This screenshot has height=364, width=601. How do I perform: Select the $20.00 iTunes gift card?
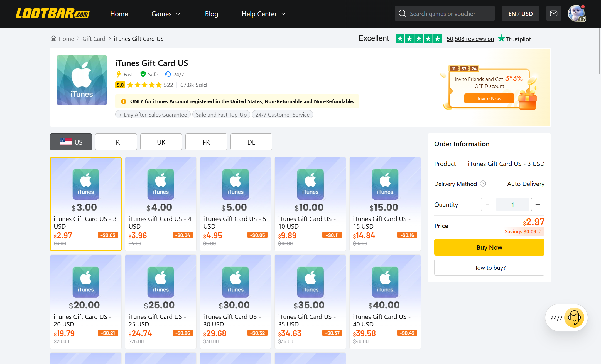(x=86, y=302)
